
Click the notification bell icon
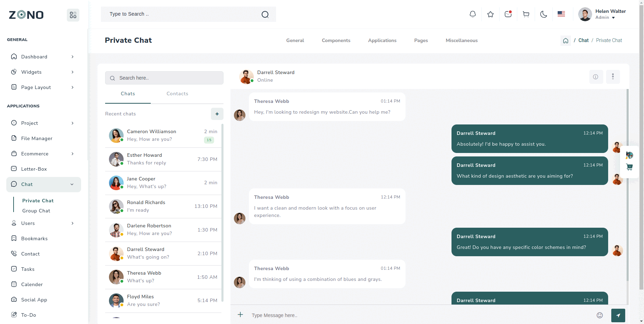tap(472, 14)
